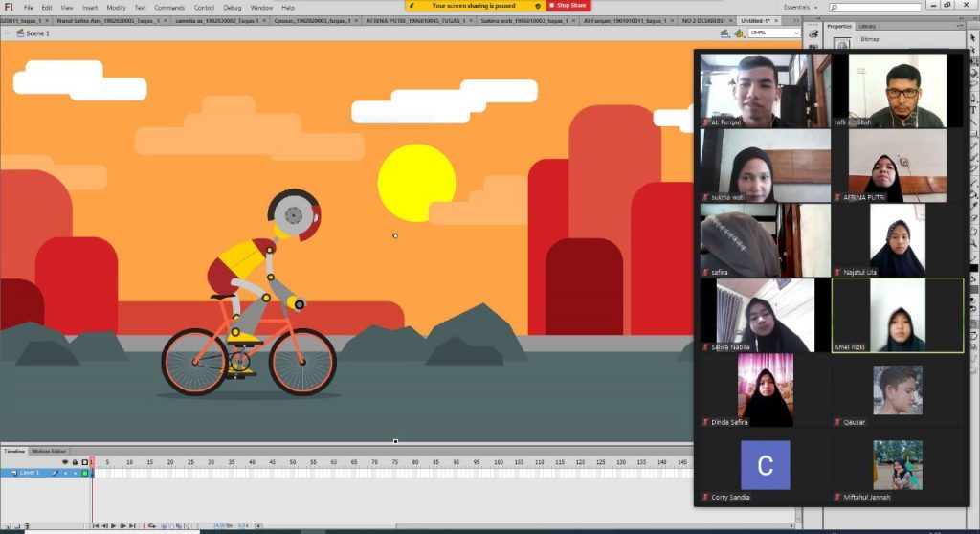This screenshot has width=980, height=534.
Task: Click the Edit Scene clapperboard icon
Action: (x=725, y=33)
